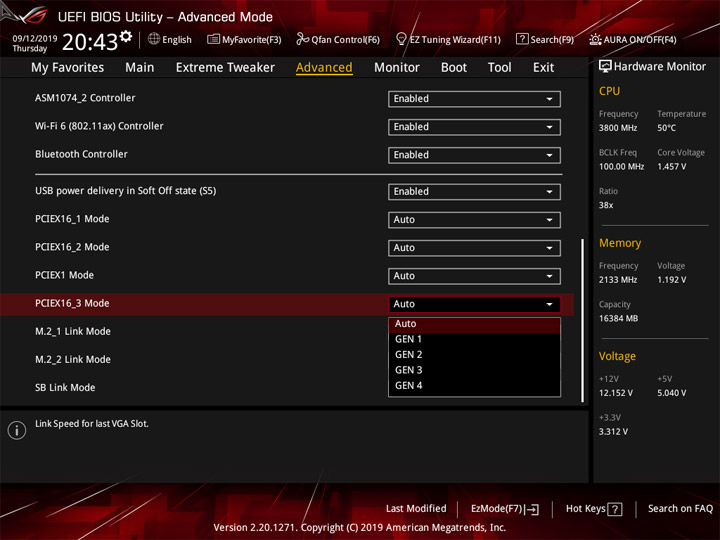Screen dimensions: 720x540
Task: Open USB power delivery S5 dropdown
Action: [474, 192]
